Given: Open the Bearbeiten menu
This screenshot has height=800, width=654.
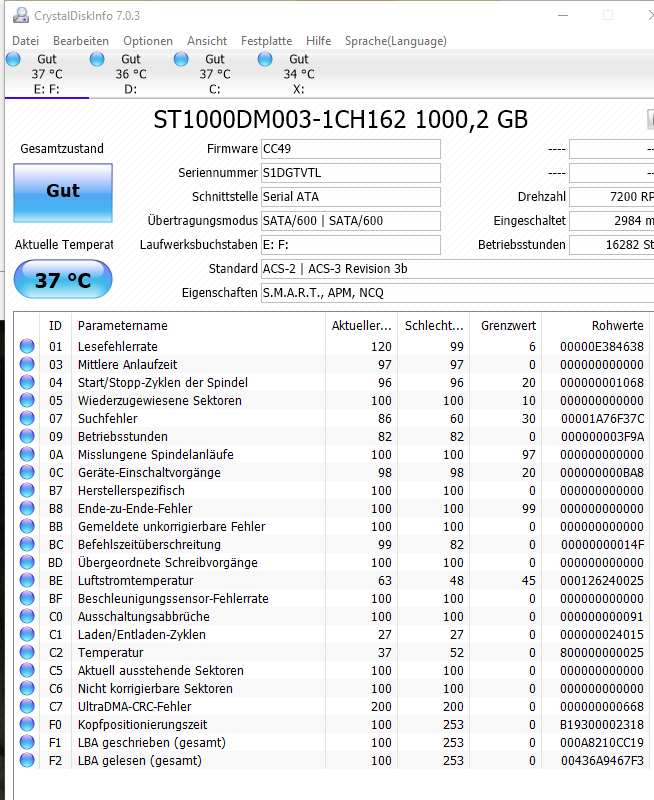Looking at the screenshot, I should pos(81,41).
